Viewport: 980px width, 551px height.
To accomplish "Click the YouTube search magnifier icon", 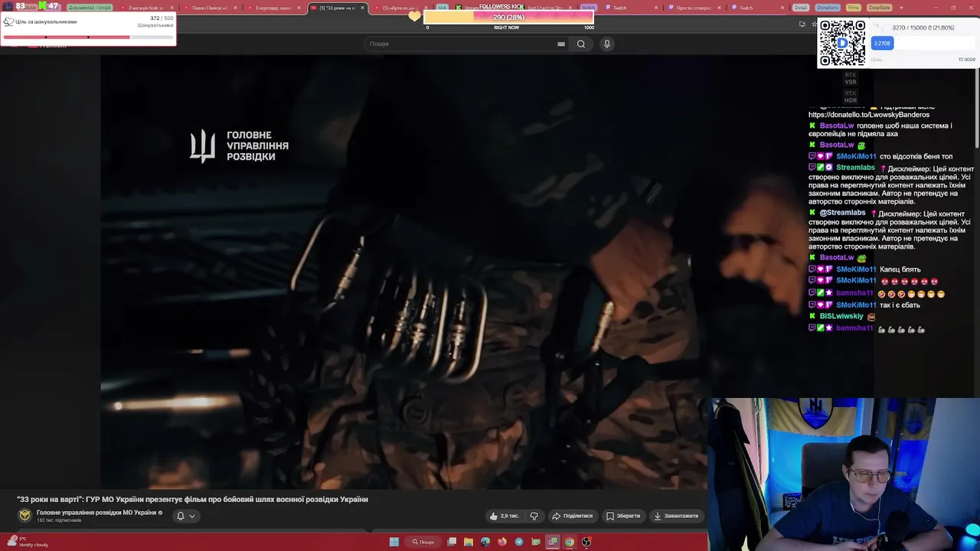I will (x=581, y=44).
